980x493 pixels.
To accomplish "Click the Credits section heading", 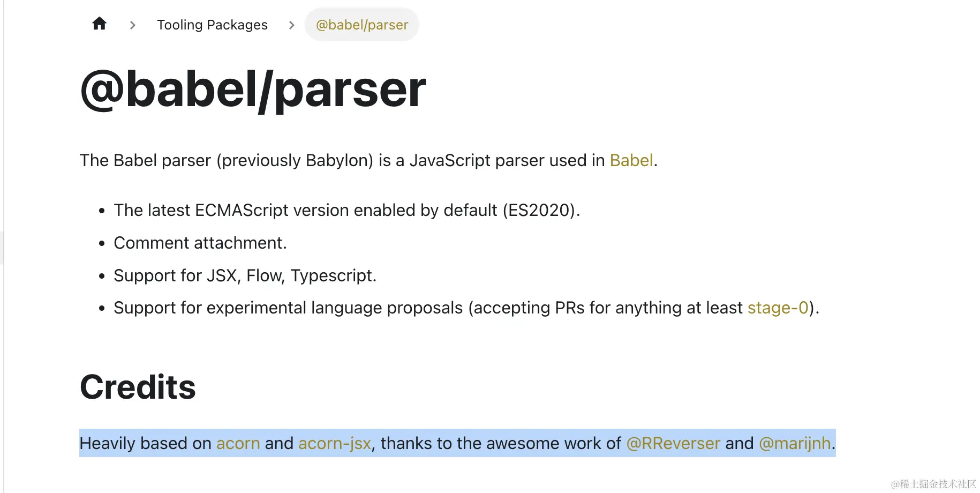I will pyautogui.click(x=138, y=386).
